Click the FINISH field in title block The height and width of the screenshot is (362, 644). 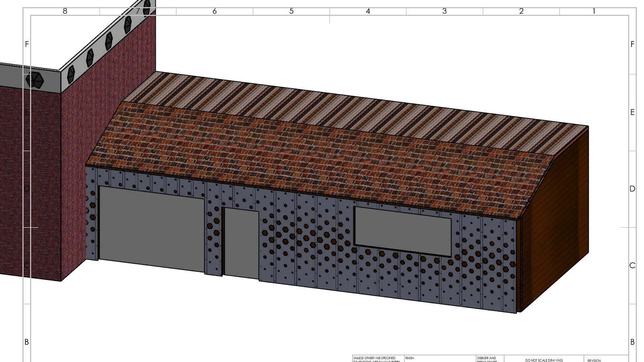410,358
